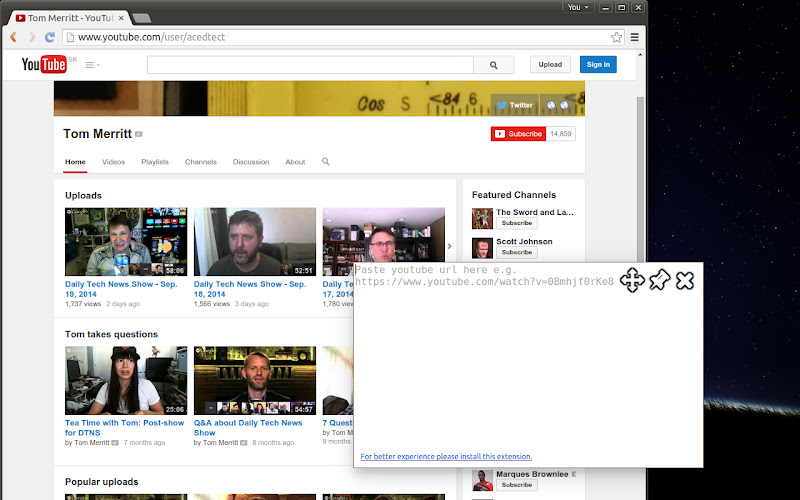Viewport: 800px width, 500px height.
Task: Click the page vertical scrollbar
Action: tap(640, 179)
